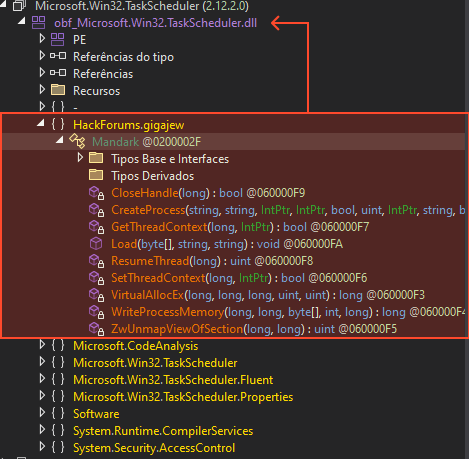Collapse the obf_Microsoft.Win32.TaskScheduler.dll node
The height and width of the screenshot is (459, 469).
pos(22,21)
